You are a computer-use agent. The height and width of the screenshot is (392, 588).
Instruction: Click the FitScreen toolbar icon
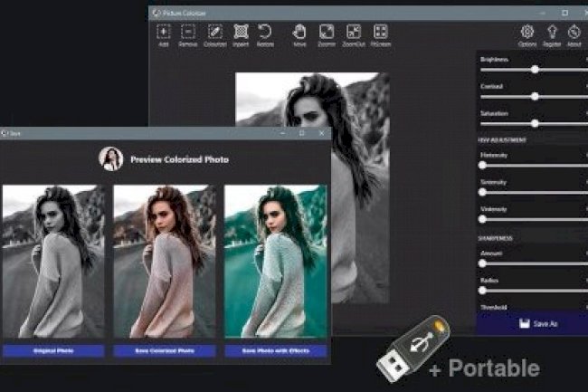(381, 33)
